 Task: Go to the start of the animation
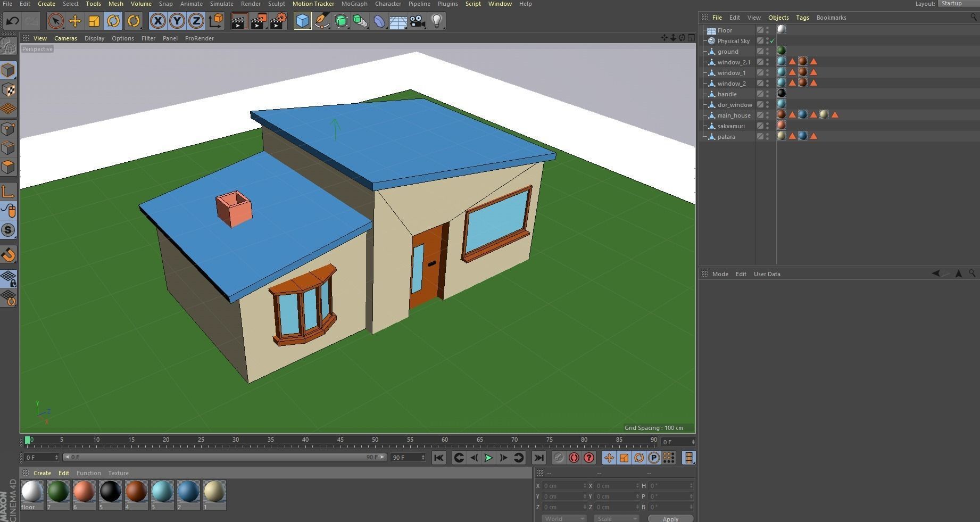(438, 458)
